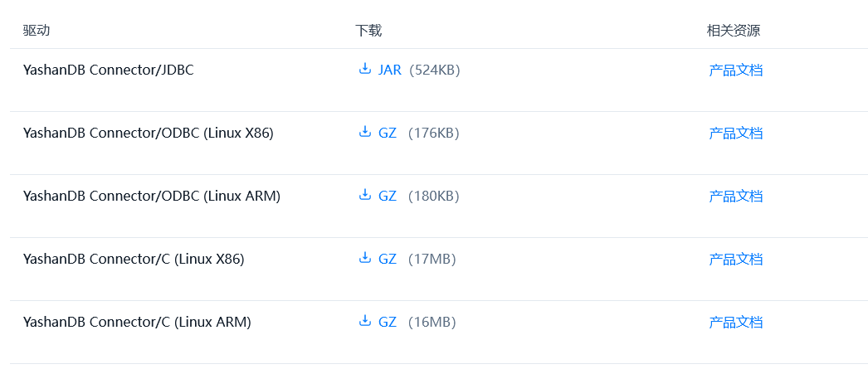
Task: Open 产品文档 for Connector/C (Linux ARM)
Action: (735, 323)
